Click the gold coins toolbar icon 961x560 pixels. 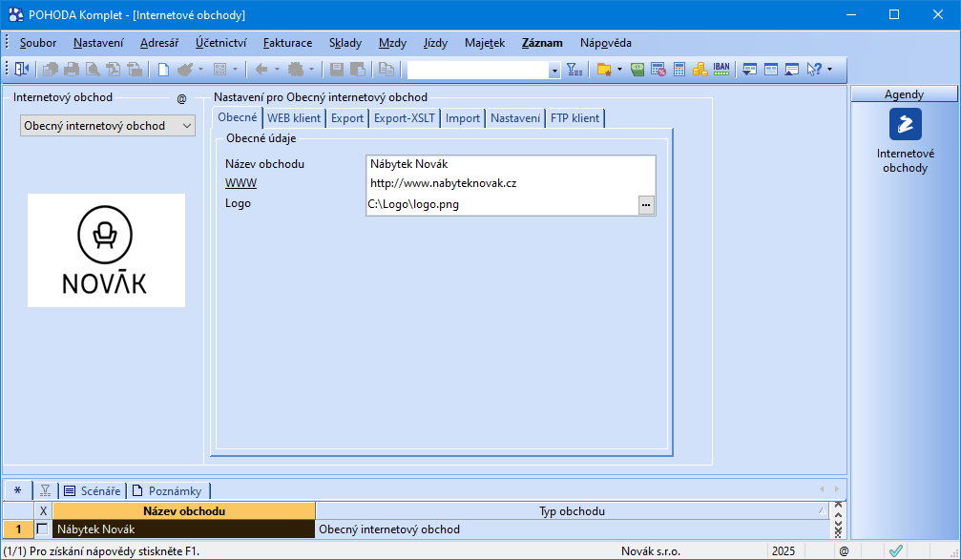point(700,69)
